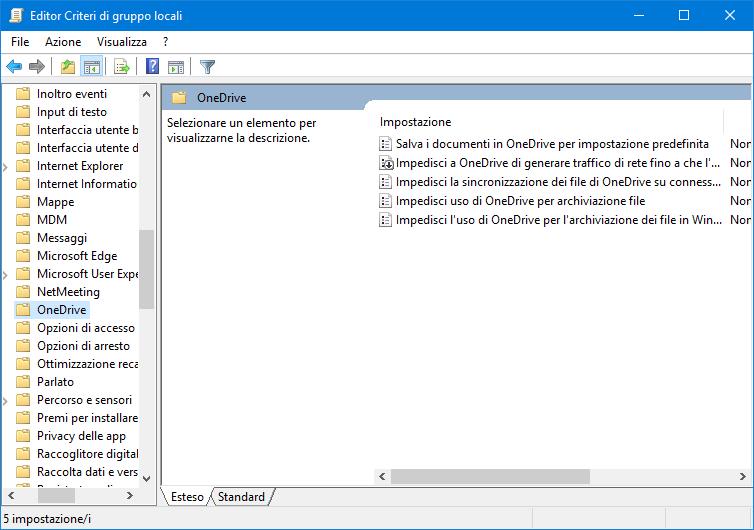Open the File menu
The height and width of the screenshot is (530, 754).
point(20,42)
